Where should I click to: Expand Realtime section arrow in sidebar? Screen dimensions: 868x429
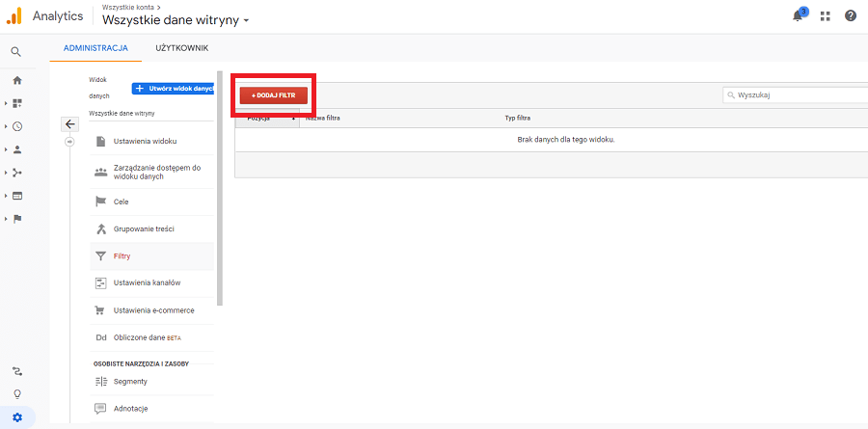6,126
